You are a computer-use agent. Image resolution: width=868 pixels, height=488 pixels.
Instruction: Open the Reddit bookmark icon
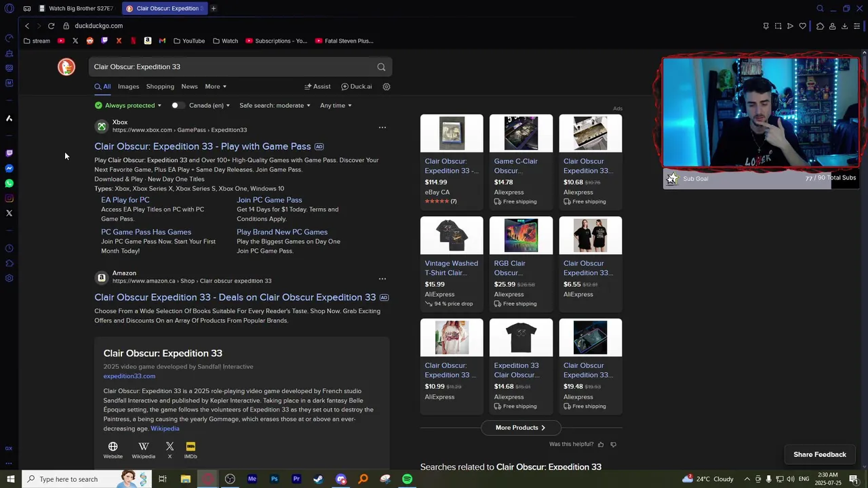90,41
